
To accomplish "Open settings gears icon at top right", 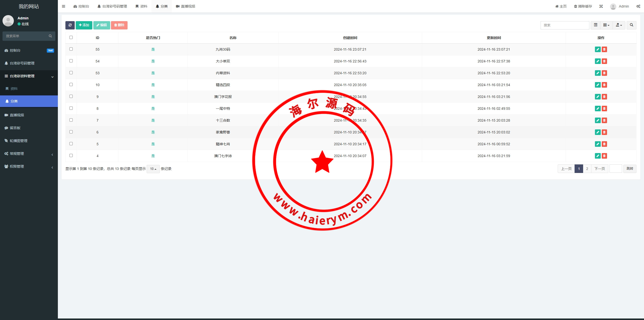I will point(638,6).
